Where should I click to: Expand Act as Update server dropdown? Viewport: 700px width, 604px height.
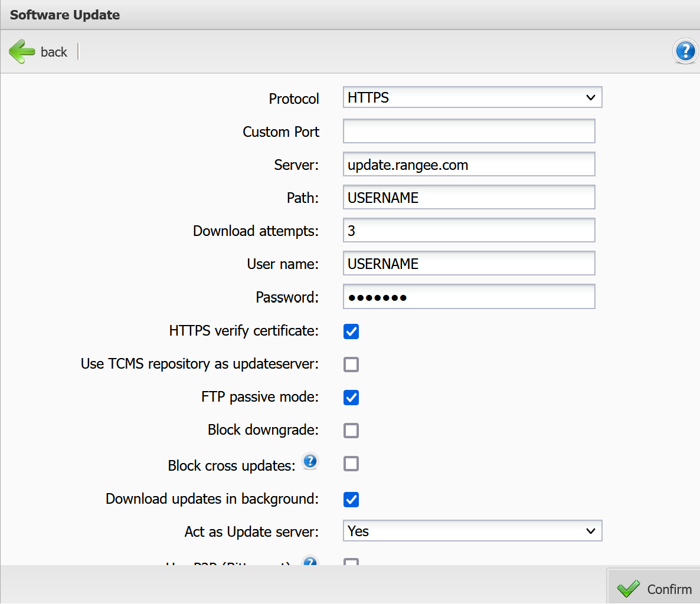tap(472, 531)
